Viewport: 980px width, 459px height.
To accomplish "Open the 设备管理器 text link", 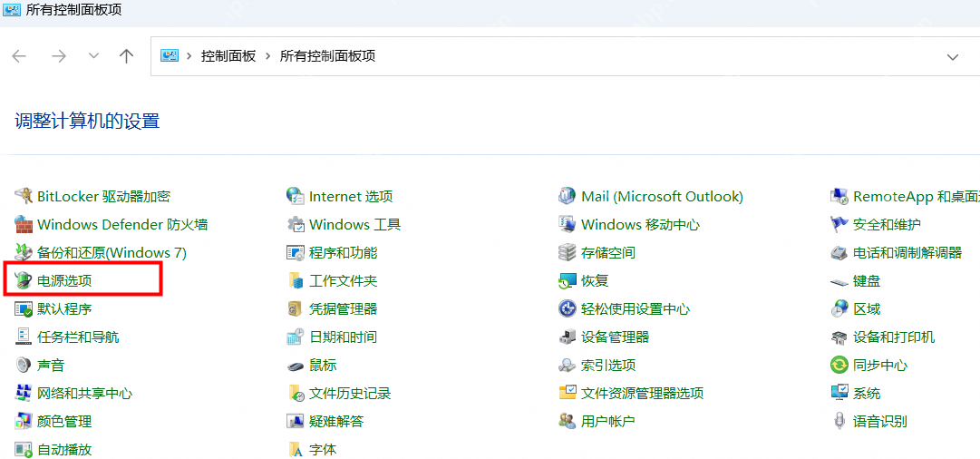I will pyautogui.click(x=615, y=337).
